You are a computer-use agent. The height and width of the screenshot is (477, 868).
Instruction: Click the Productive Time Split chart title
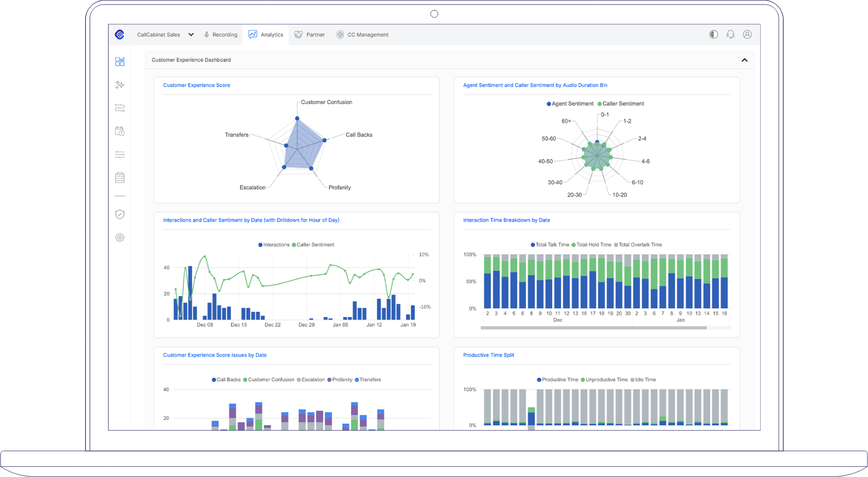489,355
